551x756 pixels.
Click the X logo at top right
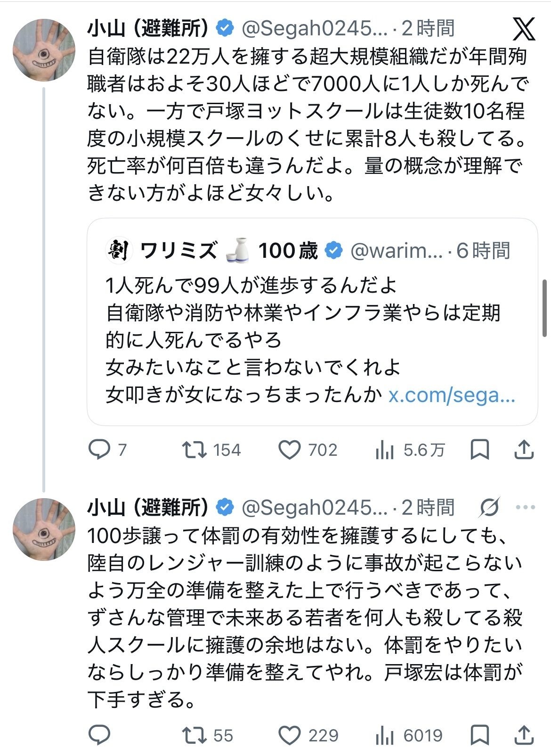click(524, 29)
